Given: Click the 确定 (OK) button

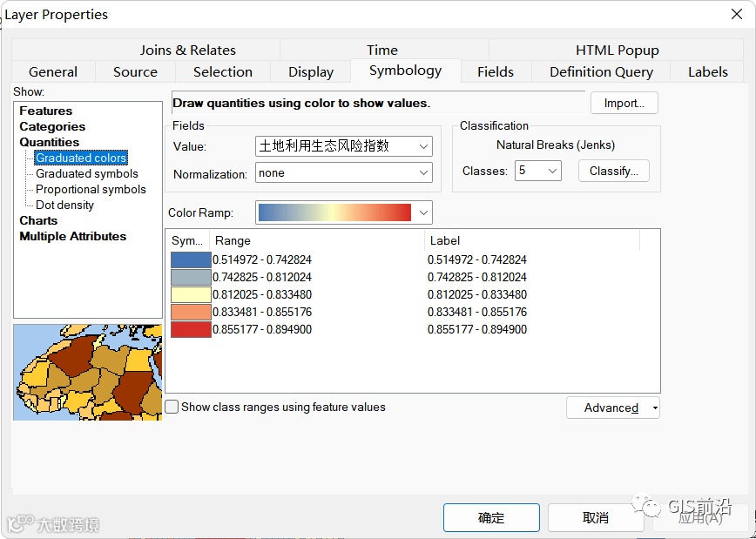Looking at the screenshot, I should click(491, 518).
